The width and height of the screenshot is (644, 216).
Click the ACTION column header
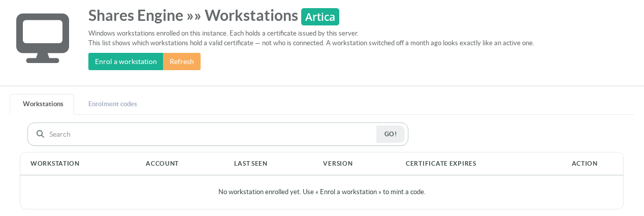coord(585,164)
